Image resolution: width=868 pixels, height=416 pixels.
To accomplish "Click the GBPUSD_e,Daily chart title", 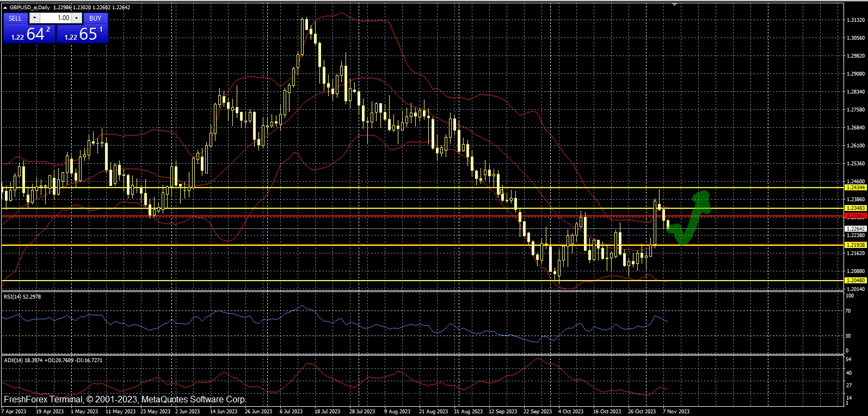I will pyautogui.click(x=29, y=8).
